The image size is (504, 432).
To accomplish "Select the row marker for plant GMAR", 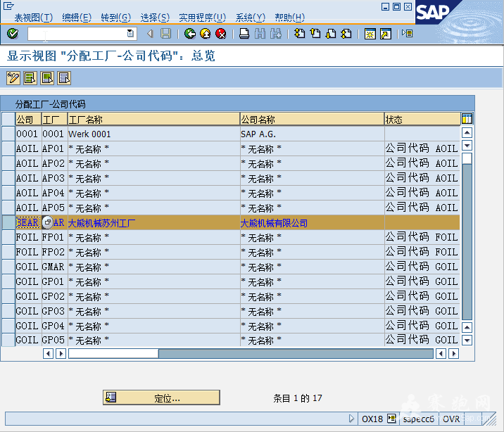I will [8, 267].
